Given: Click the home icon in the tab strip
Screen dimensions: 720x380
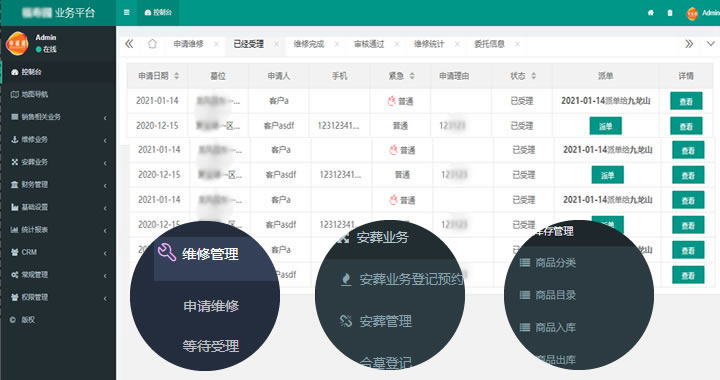Looking at the screenshot, I should (x=152, y=44).
